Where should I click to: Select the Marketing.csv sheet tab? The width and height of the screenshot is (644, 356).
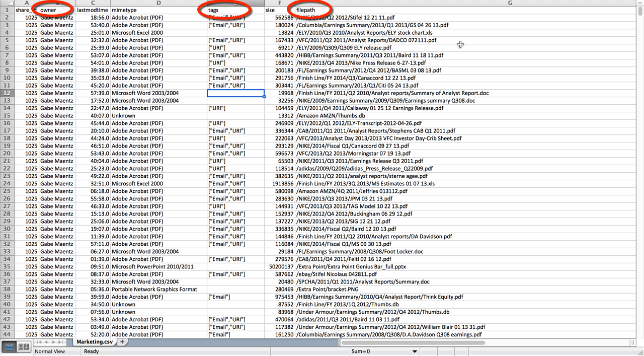click(x=95, y=342)
